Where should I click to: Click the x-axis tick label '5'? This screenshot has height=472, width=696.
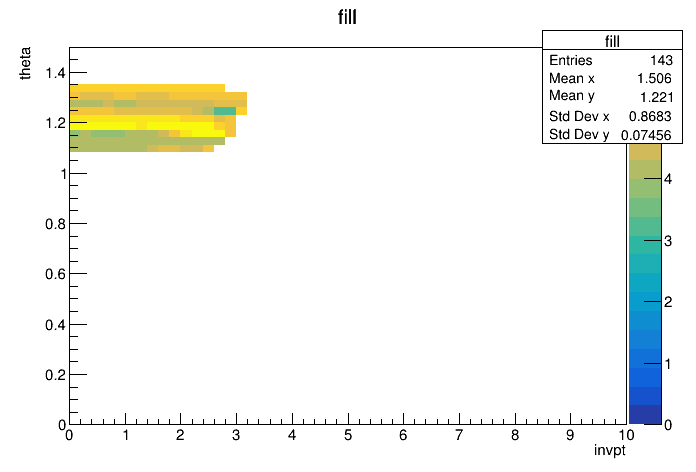[x=348, y=435]
